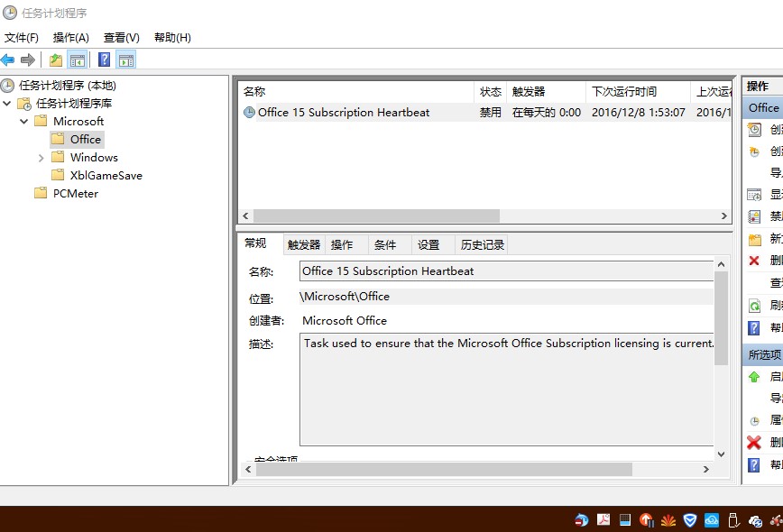Viewport: 783px width, 532px height.
Task: Click task list horizontal scrollbar right arrow
Action: [x=724, y=216]
